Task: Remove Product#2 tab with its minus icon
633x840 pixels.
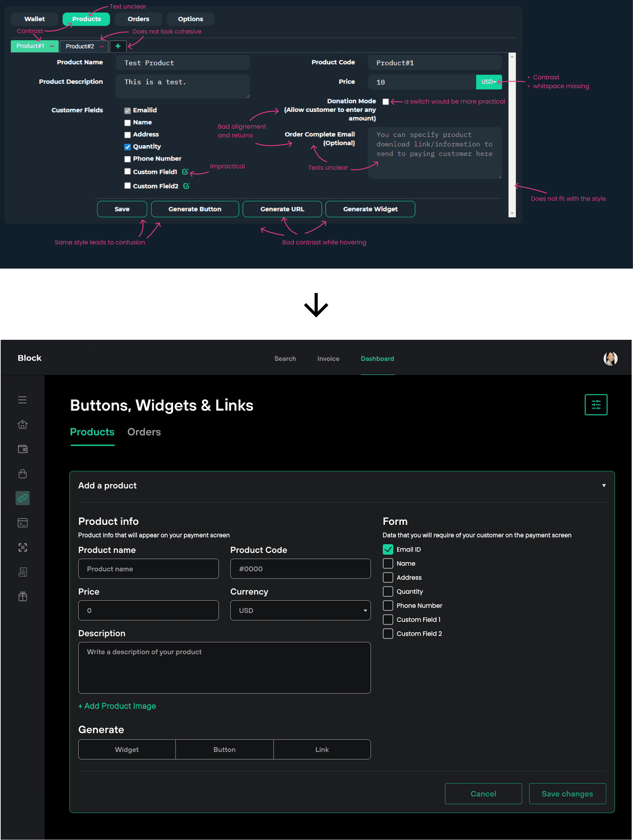Action: coord(102,46)
